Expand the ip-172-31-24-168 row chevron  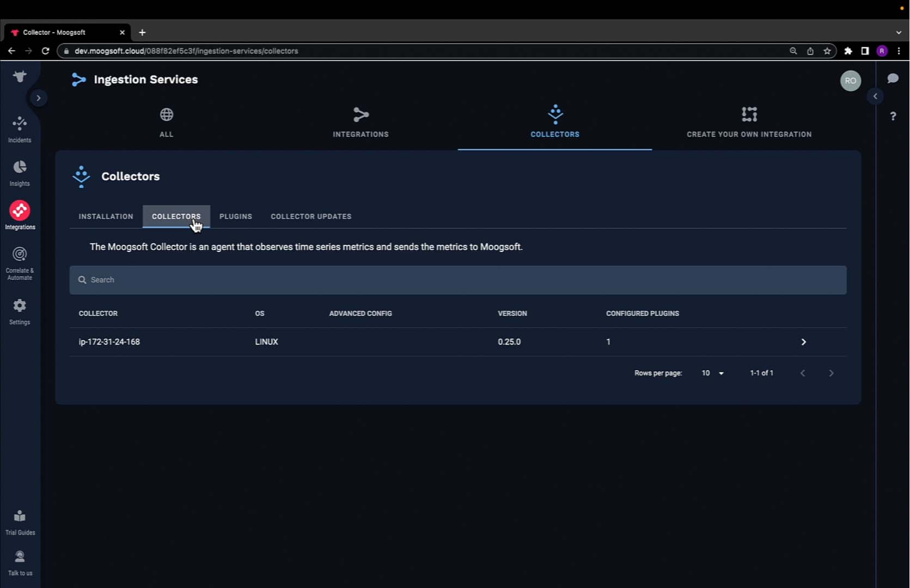pyautogui.click(x=803, y=342)
